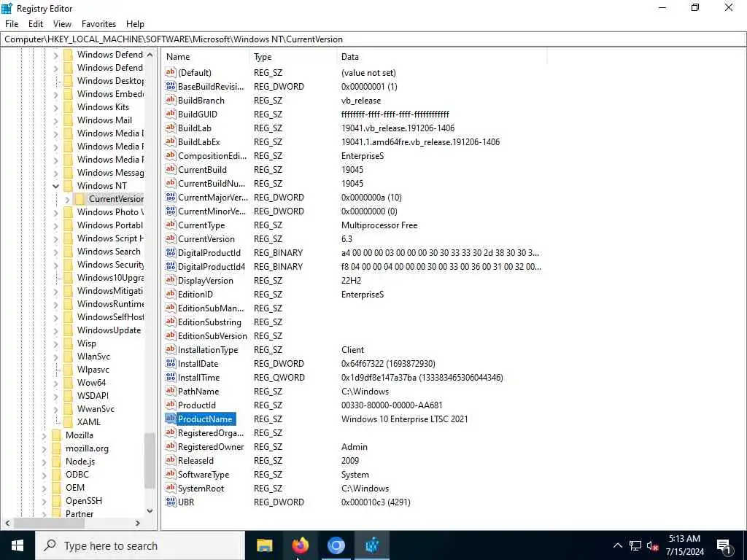Open the Help menu

pyautogui.click(x=135, y=24)
